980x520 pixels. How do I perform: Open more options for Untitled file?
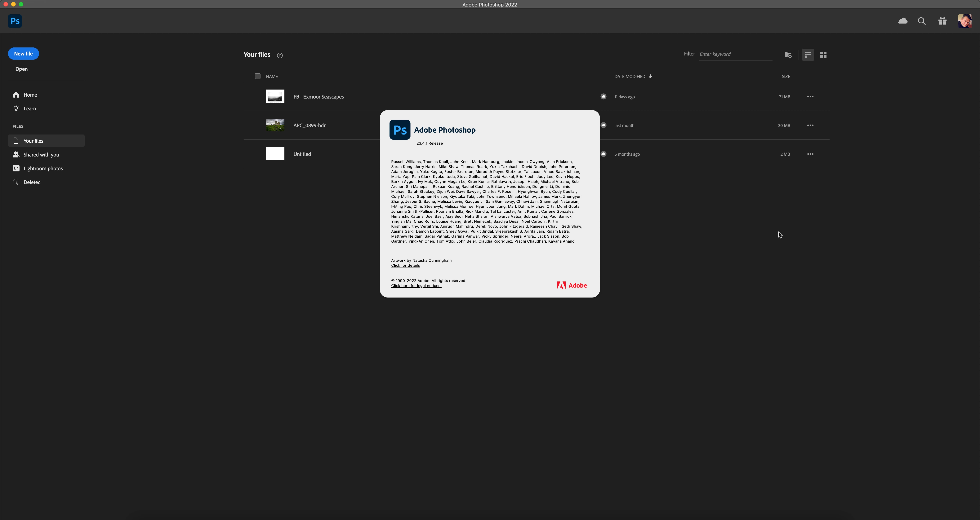click(810, 154)
